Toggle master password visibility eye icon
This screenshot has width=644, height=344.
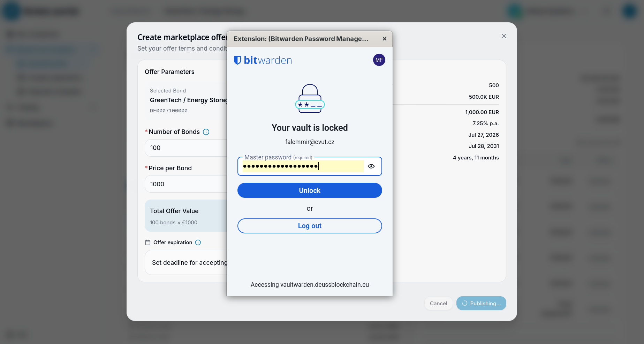pos(371,166)
